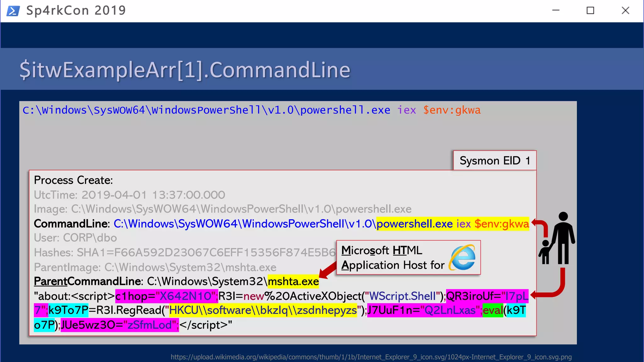Click the UtcTime 2019-04-01 13:37:00.000 line
The image size is (644, 362).
pos(130,195)
